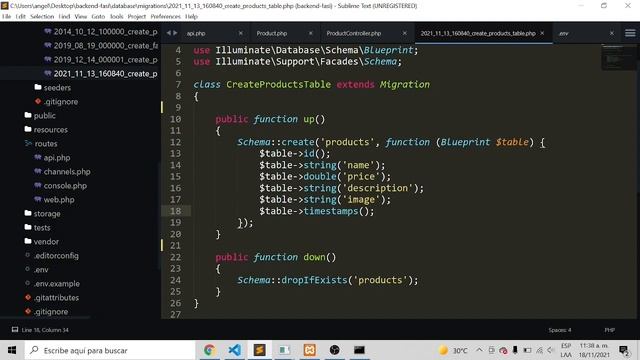Open Visual Studio Code from taskbar
This screenshot has height=360, width=640.
[234, 350]
